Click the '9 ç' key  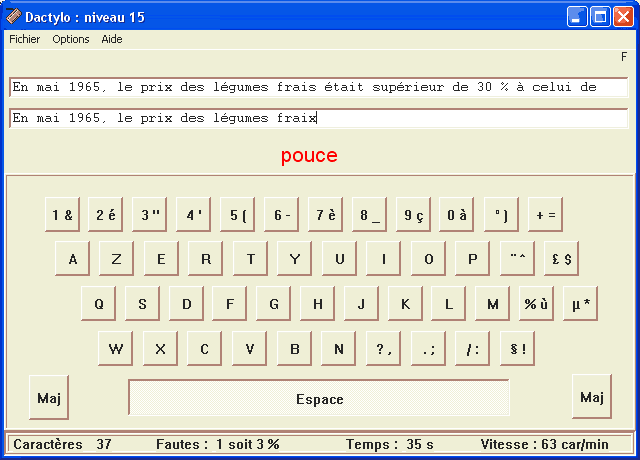(x=414, y=215)
